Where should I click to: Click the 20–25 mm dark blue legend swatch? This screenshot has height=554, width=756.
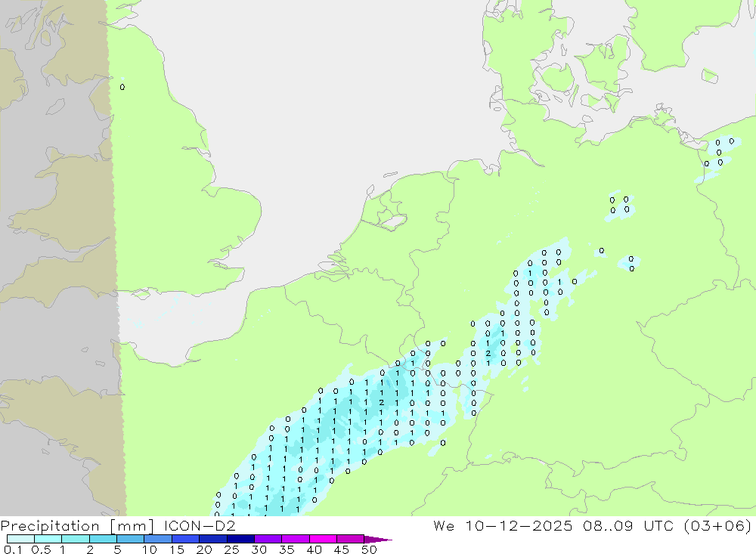pyautogui.click(x=213, y=539)
